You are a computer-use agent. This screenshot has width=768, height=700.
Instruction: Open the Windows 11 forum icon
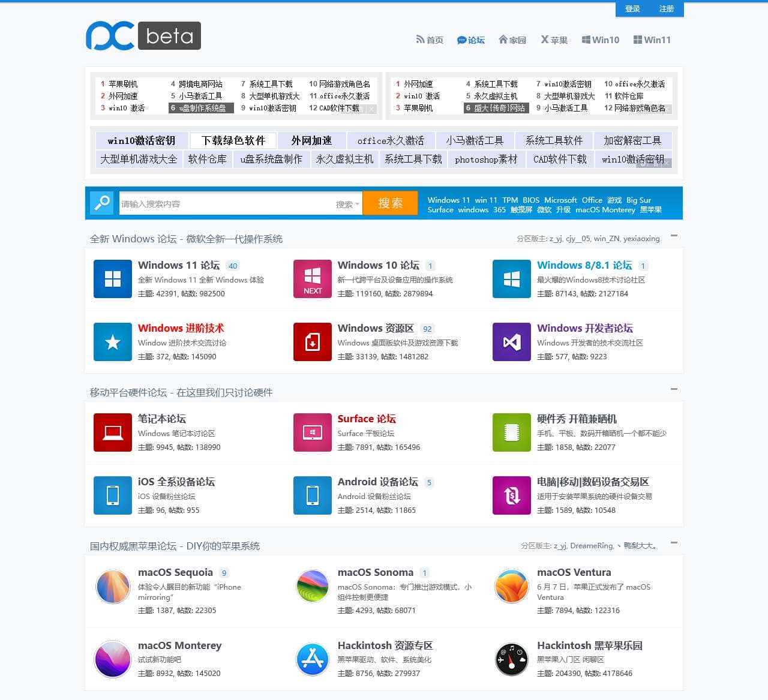click(113, 279)
